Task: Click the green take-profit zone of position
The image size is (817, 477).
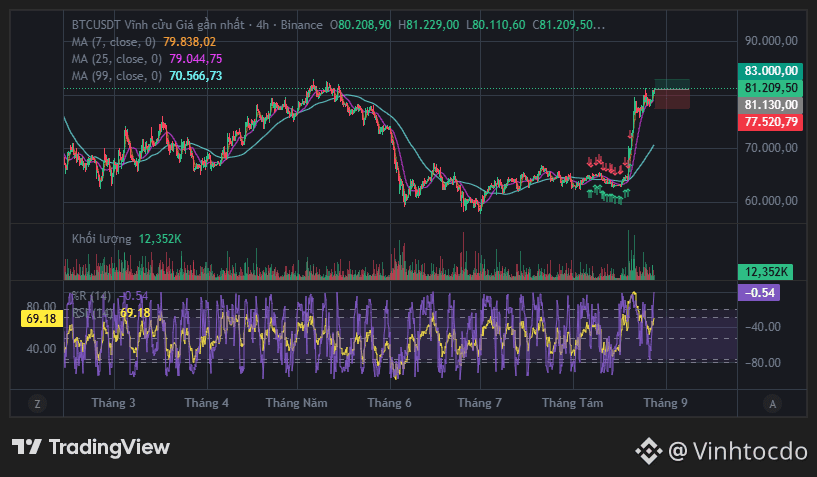Action: (672, 84)
